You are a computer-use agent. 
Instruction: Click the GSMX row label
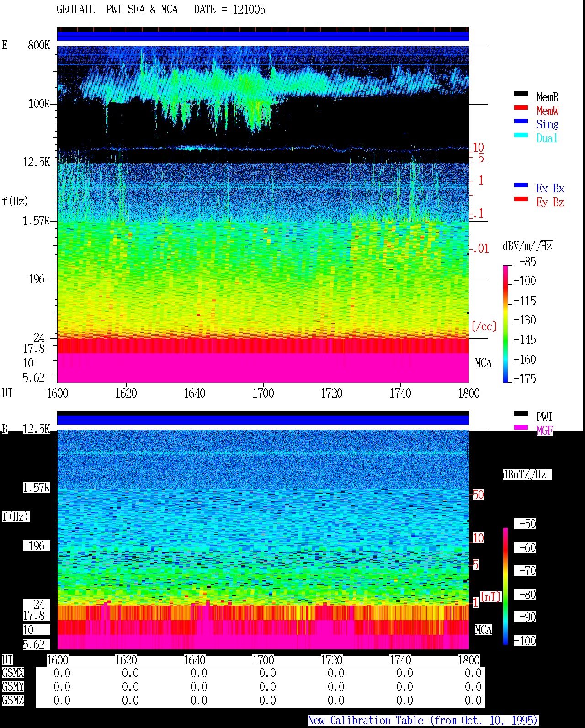click(x=13, y=673)
